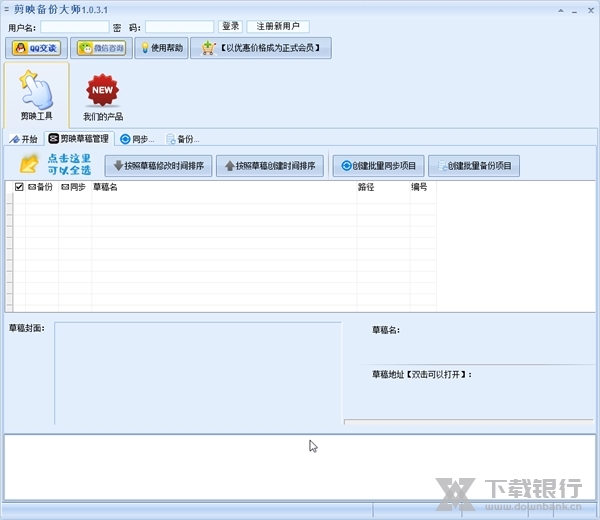600x520 pixels.
Task: Click the 登录 login button
Action: click(x=230, y=26)
